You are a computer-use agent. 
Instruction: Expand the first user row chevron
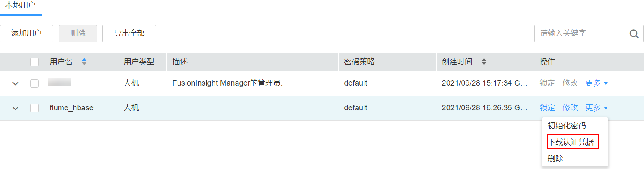[16, 83]
